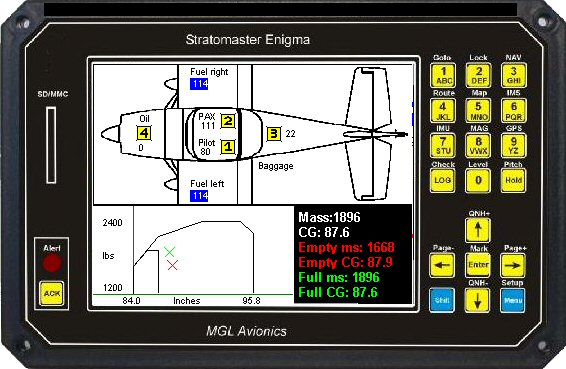Screen dimensions: 566x369
Task: Toggle the Pitch Hold key
Action: tap(513, 180)
